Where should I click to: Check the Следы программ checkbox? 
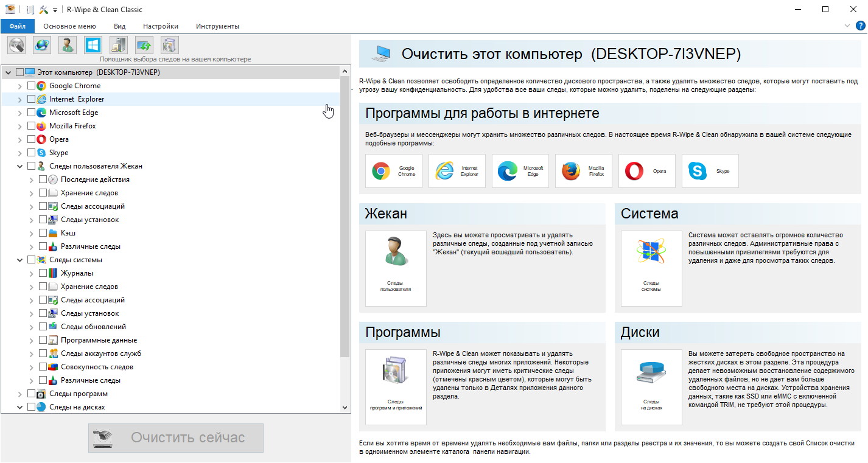pyautogui.click(x=32, y=394)
